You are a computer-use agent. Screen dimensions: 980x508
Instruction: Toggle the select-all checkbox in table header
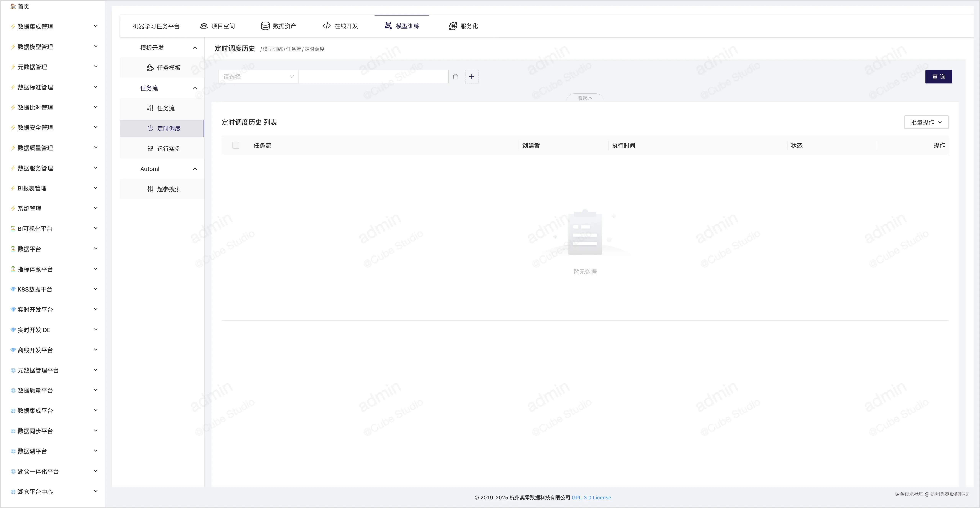click(236, 146)
